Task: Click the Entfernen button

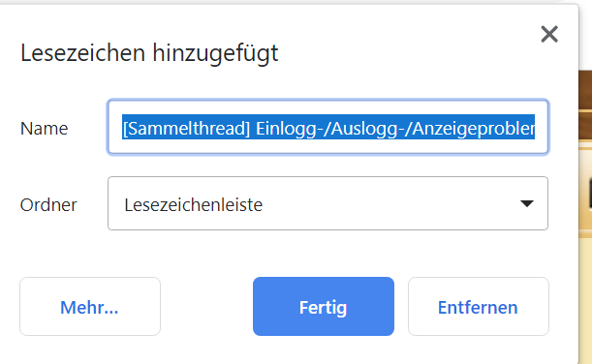Action: 479,306
